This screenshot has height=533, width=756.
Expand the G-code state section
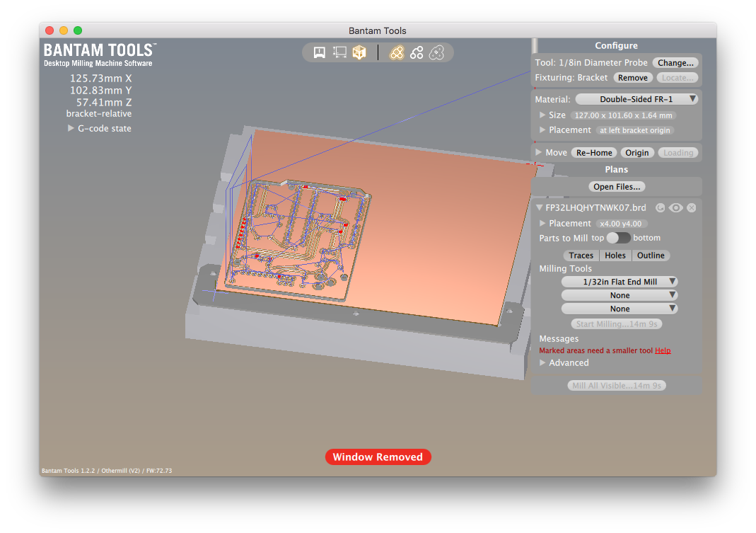tap(71, 128)
